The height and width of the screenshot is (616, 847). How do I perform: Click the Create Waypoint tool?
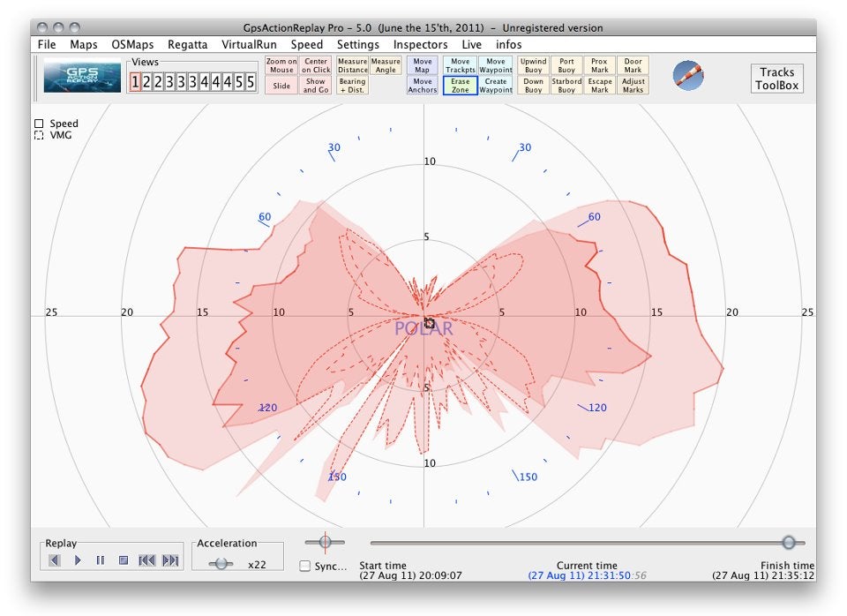(495, 86)
